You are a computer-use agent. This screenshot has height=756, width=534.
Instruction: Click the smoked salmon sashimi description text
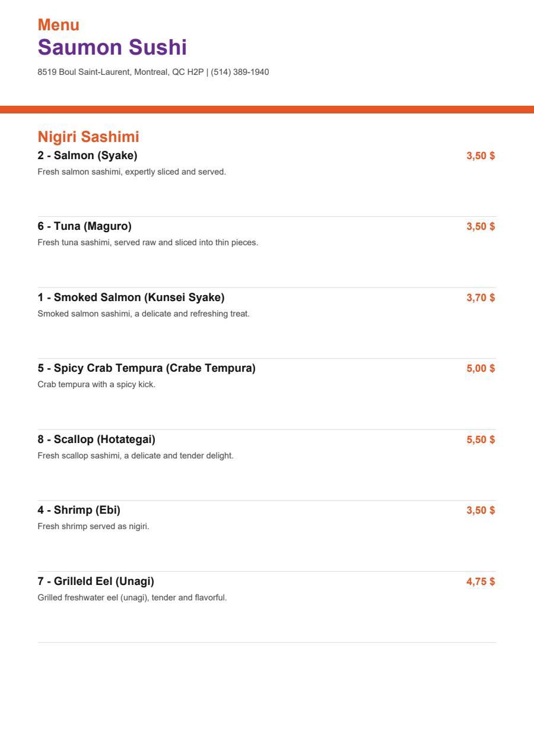[x=144, y=314]
